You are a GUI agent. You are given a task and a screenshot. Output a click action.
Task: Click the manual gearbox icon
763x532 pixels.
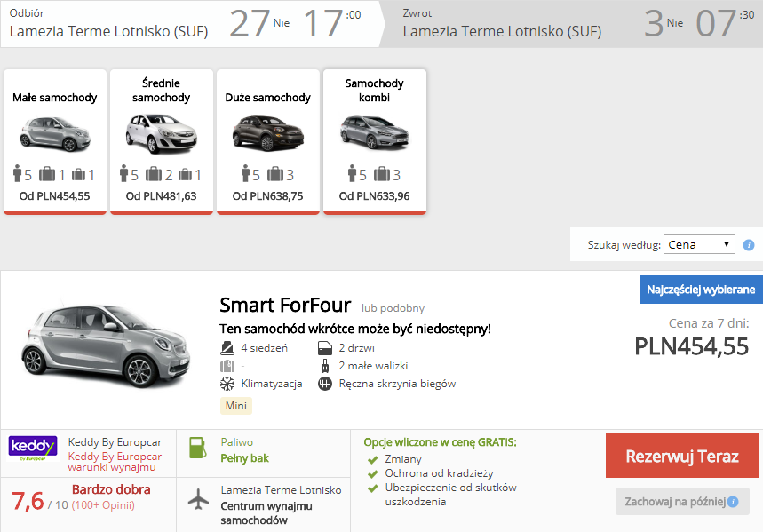click(x=324, y=384)
